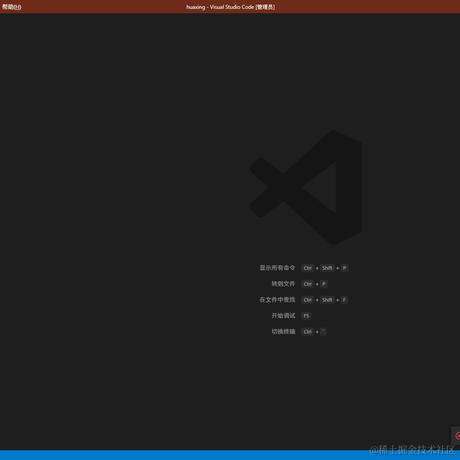
Task: Click the 开始调试 hint text
Action: pos(283,315)
